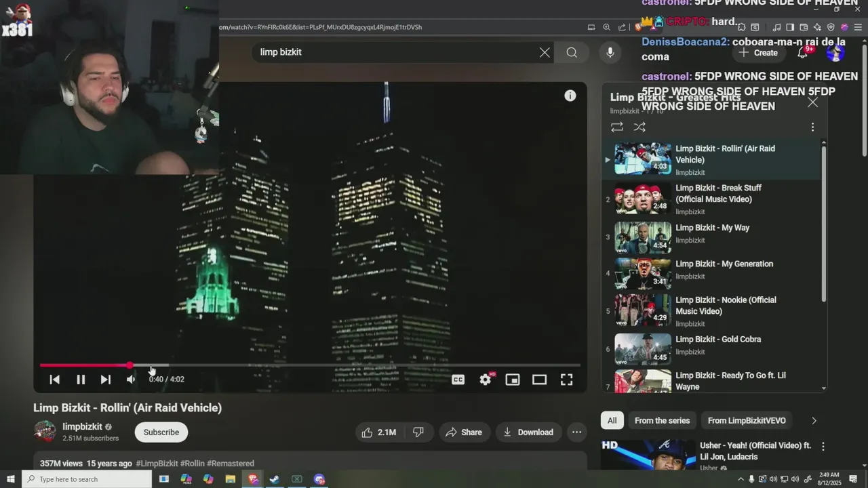Enter full screen on the video player
The width and height of the screenshot is (868, 488).
point(566,380)
